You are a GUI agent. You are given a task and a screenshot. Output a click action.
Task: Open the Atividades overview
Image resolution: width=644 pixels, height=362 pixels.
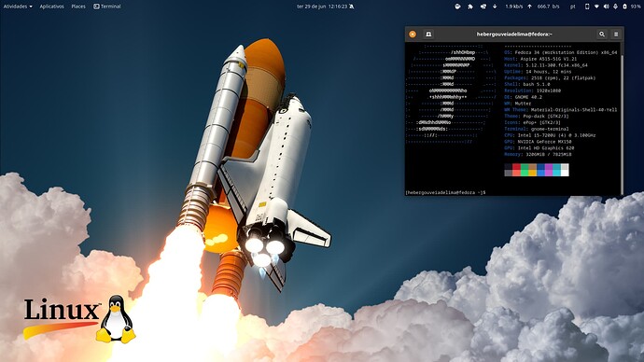click(x=18, y=7)
